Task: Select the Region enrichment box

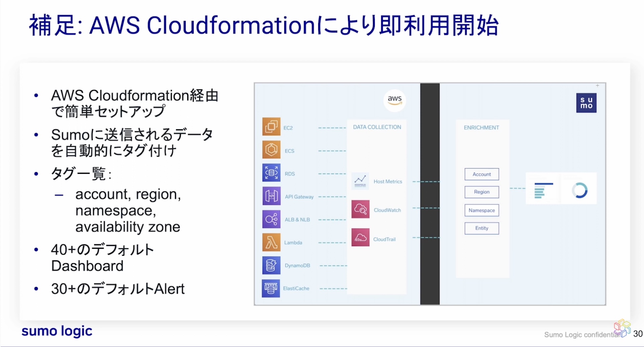Action: [481, 192]
